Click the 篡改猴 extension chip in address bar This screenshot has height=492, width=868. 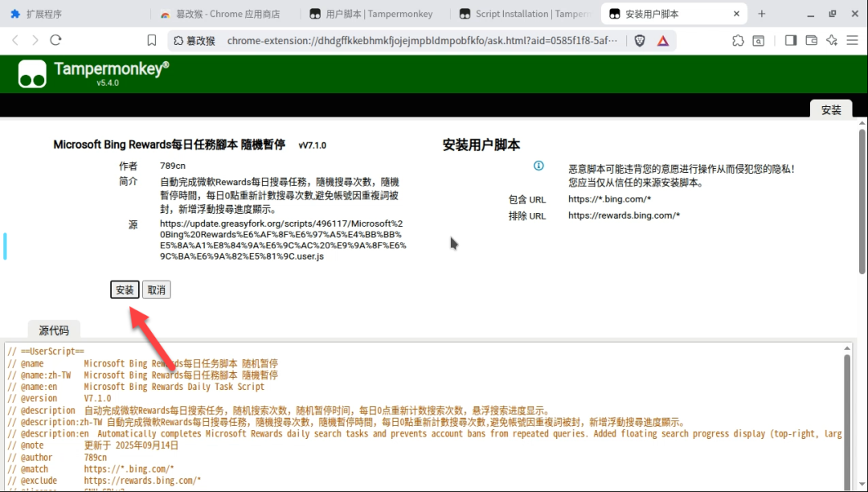[194, 40]
